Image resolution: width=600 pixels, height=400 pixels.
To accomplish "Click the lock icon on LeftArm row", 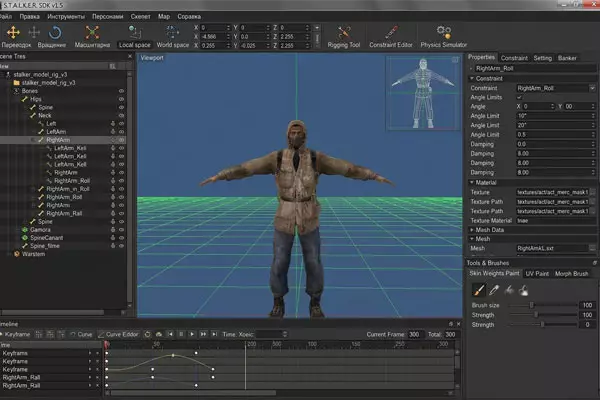I will click(x=113, y=132).
